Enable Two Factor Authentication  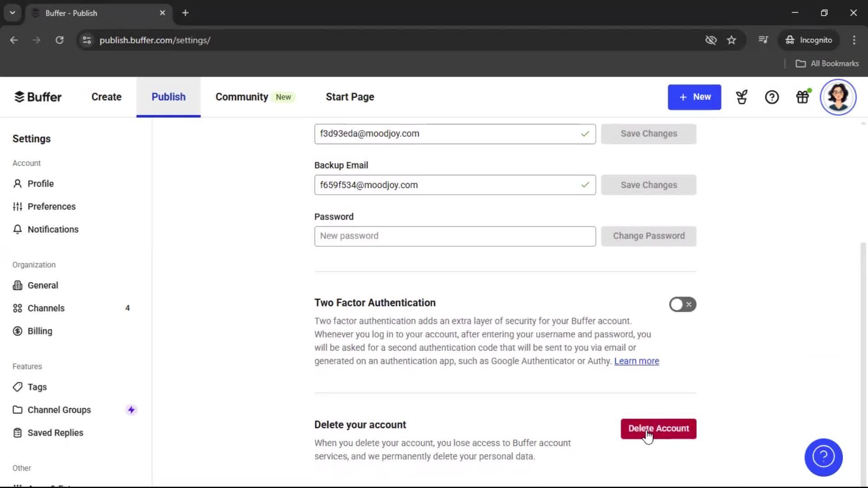[x=683, y=304]
